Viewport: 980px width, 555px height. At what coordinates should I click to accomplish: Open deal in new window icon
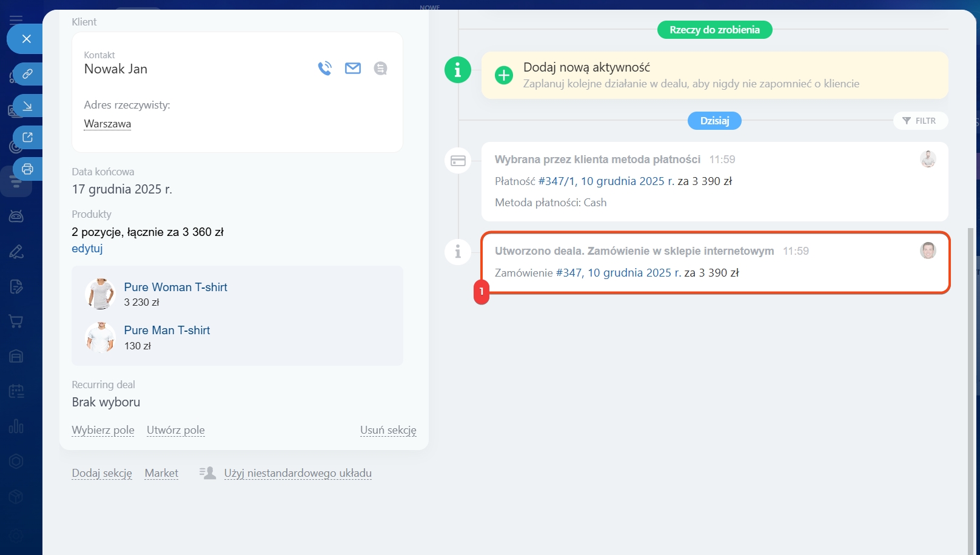(27, 138)
